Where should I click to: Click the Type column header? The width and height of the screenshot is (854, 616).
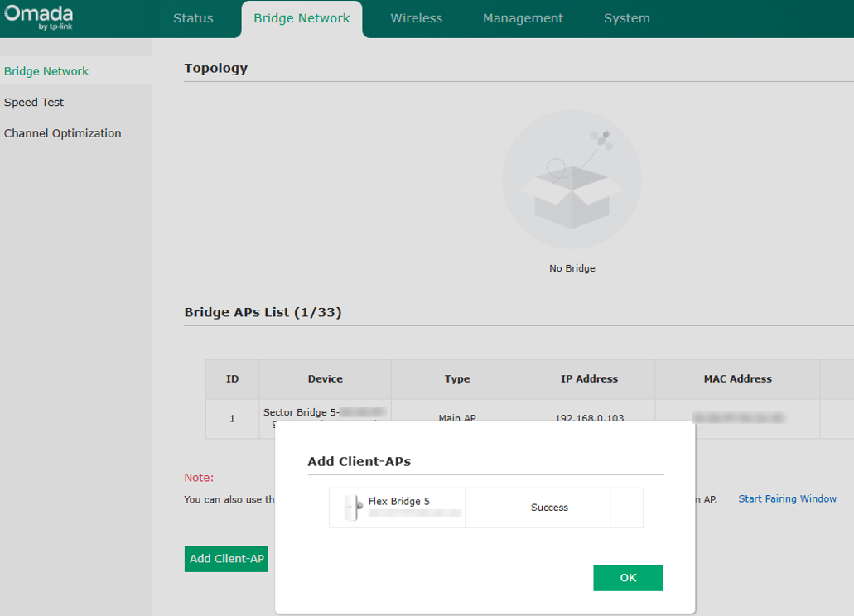[457, 378]
